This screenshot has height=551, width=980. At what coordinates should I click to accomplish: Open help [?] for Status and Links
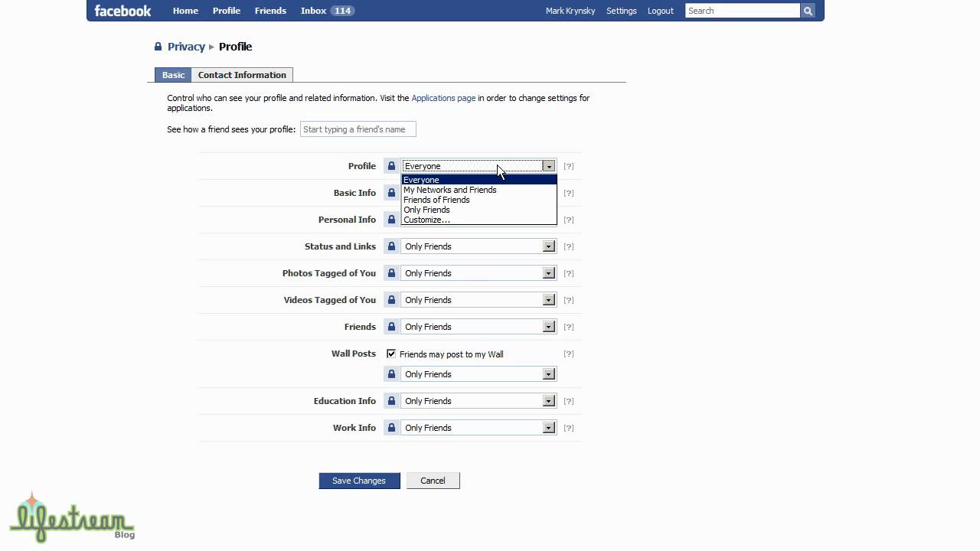(569, 246)
